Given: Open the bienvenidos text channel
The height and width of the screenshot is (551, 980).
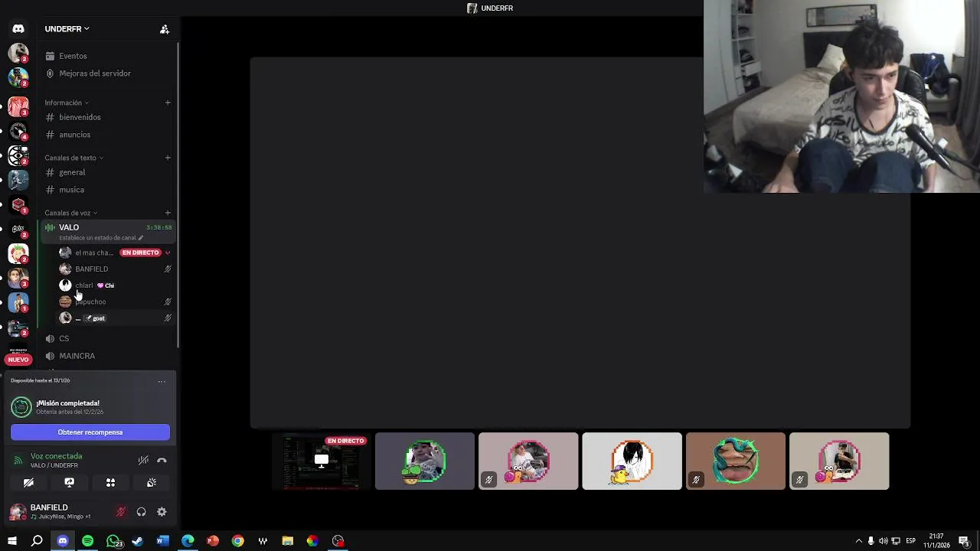Looking at the screenshot, I should point(108,117).
